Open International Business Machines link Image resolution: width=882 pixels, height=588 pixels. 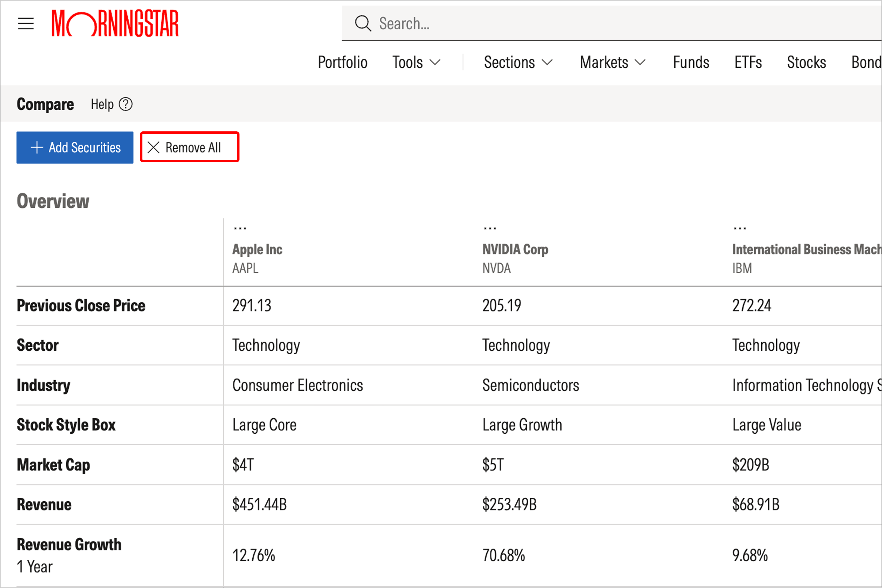pyautogui.click(x=807, y=249)
